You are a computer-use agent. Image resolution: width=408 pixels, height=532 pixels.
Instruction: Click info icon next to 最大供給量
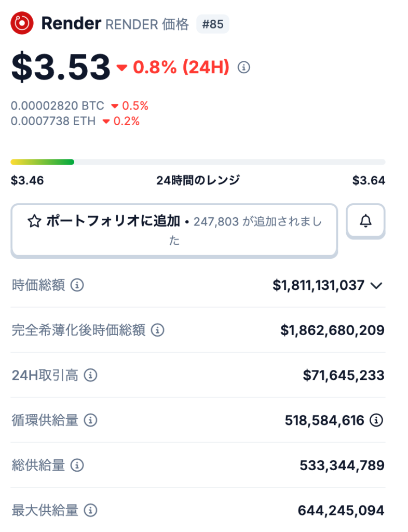(90, 510)
